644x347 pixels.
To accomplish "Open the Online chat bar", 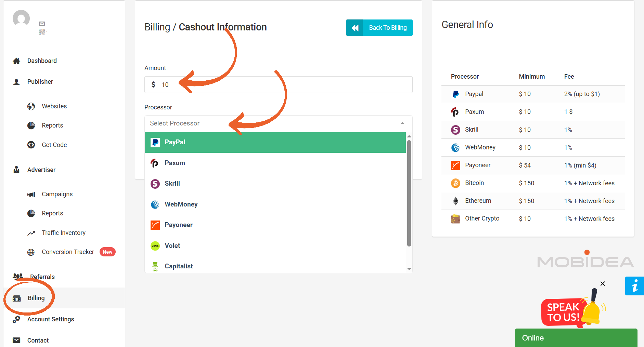I will coord(576,338).
